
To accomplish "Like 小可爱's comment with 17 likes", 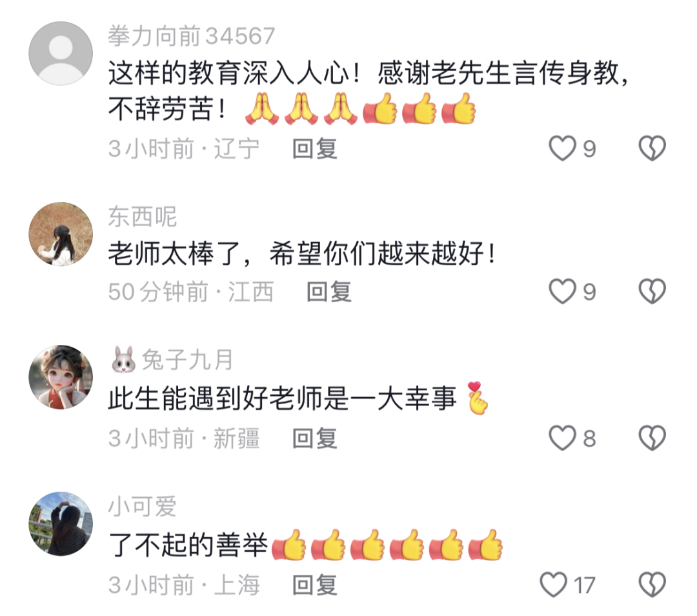I will pos(554,584).
